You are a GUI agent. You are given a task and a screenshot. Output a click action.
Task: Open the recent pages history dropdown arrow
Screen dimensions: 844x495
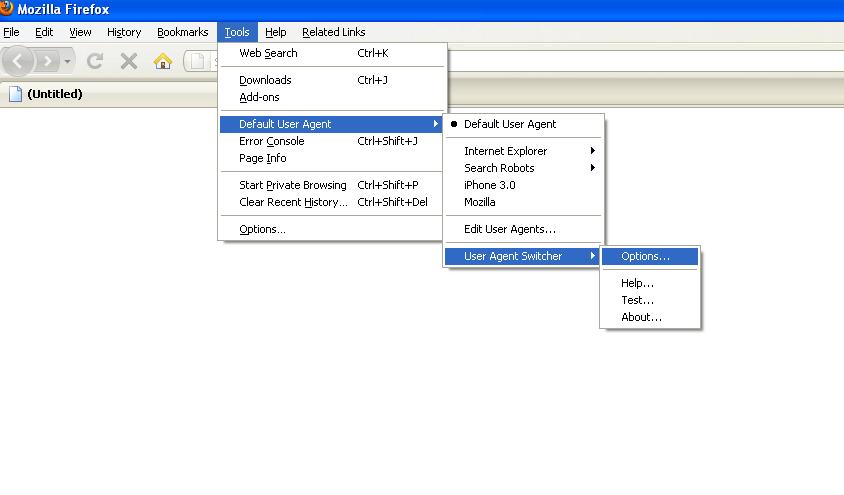click(67, 61)
